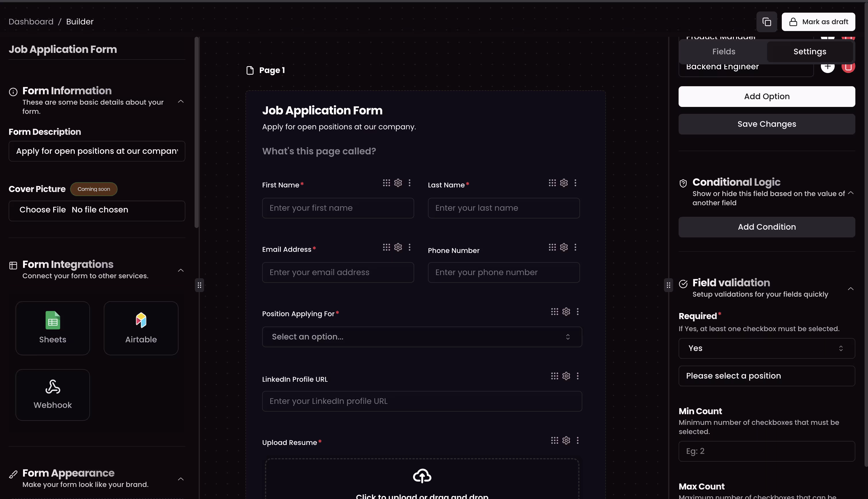Open three-dot menu for Last Name field
This screenshot has width=868, height=499.
tap(575, 183)
